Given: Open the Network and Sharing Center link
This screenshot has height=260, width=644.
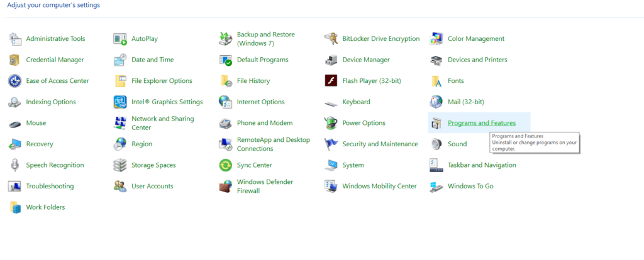Looking at the screenshot, I should (163, 123).
